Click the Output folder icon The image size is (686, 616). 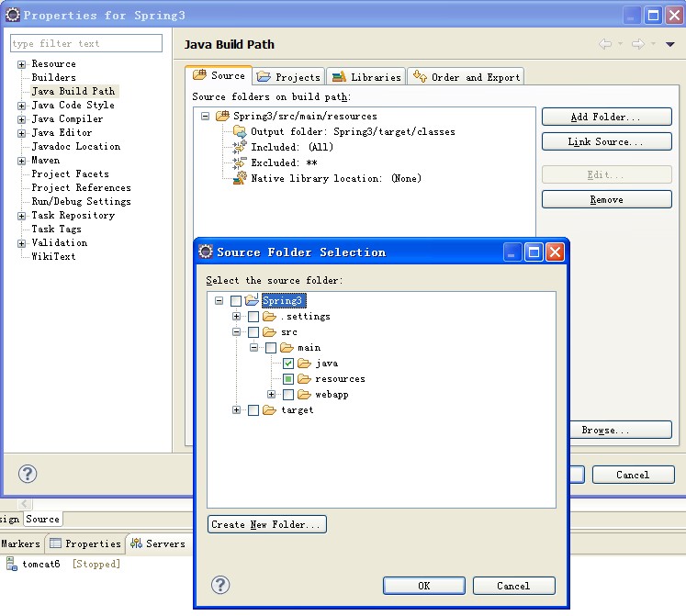click(x=240, y=131)
